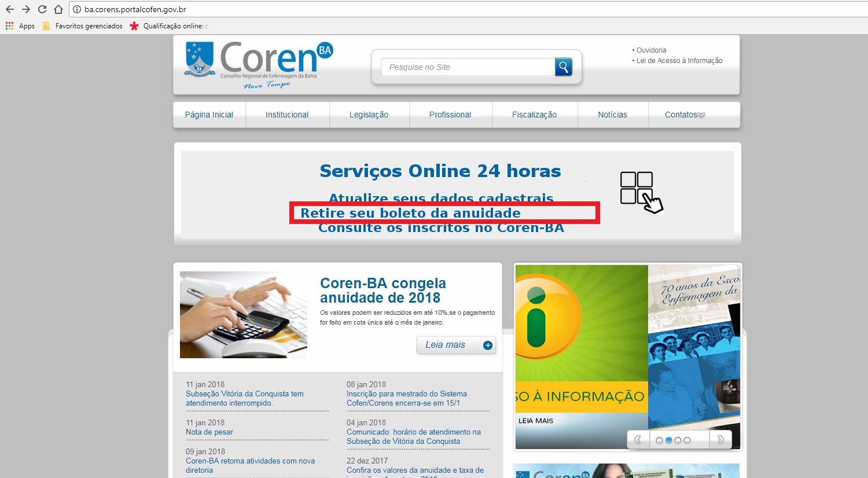Select the first carousel slide dot

(659, 440)
